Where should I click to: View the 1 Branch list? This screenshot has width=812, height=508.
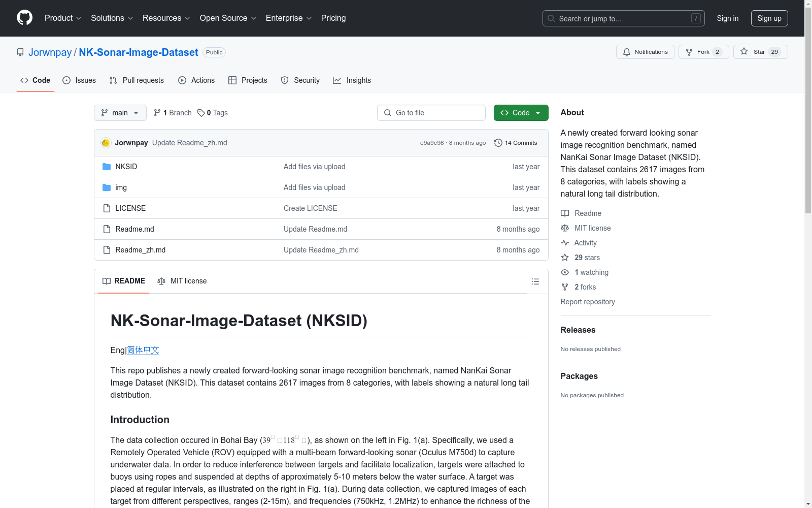(x=173, y=113)
